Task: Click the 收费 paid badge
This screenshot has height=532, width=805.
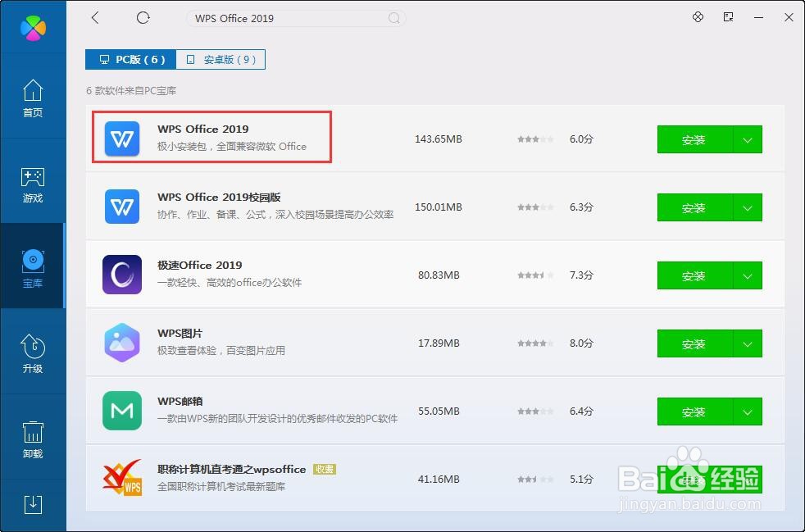Action: tap(325, 470)
